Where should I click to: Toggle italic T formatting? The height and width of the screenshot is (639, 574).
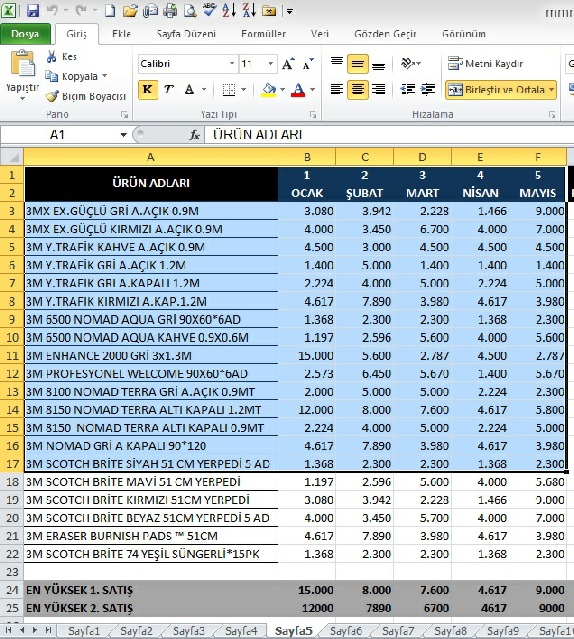[x=168, y=89]
